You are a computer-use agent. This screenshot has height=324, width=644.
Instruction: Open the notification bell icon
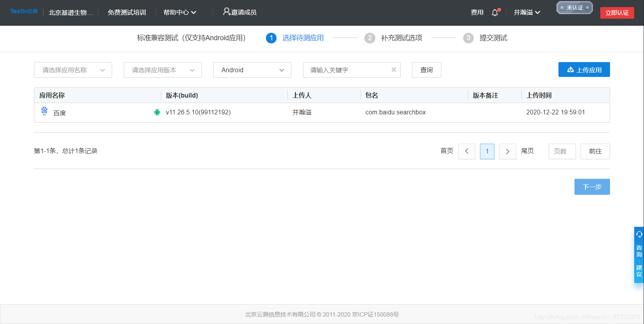coord(495,12)
